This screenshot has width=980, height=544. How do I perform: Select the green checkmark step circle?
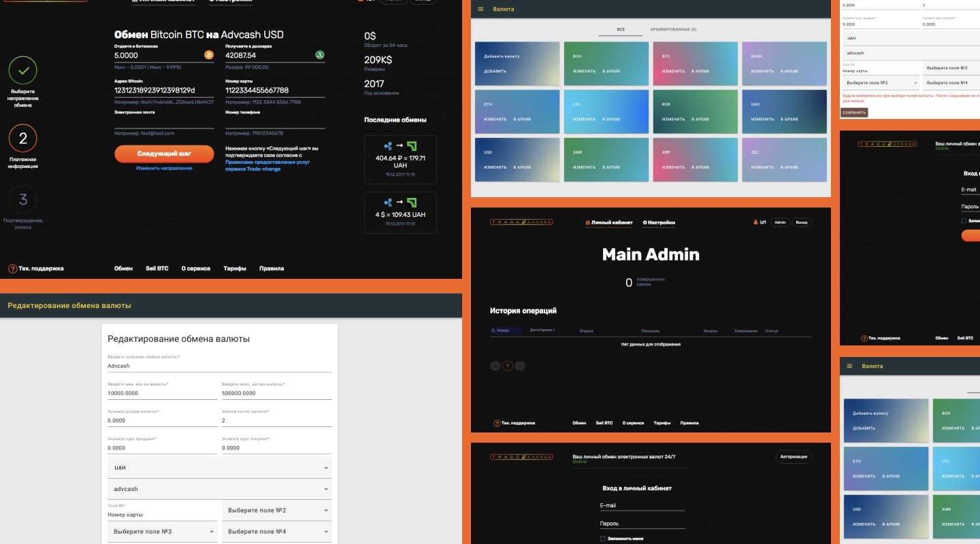(23, 70)
